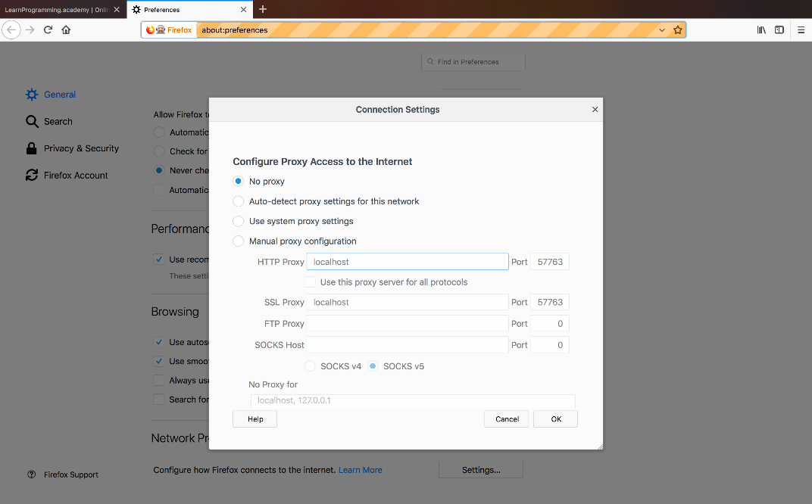Bookmark this page with star icon
812x504 pixels.
coord(678,30)
